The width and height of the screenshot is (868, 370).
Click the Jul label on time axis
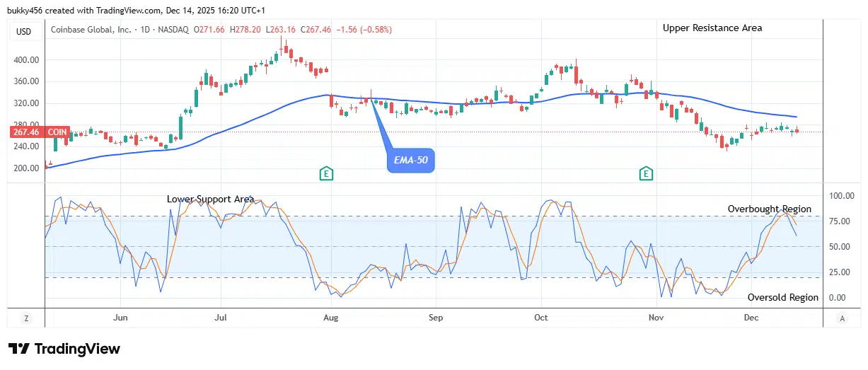point(221,318)
